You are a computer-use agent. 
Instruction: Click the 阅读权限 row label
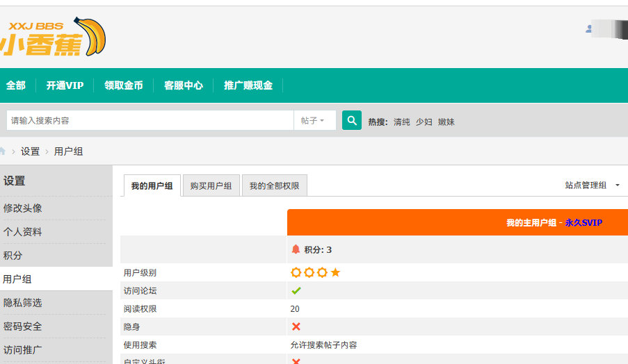click(140, 309)
